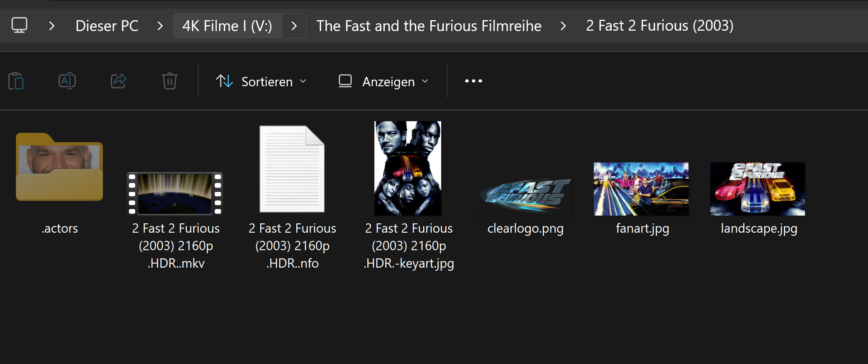Select the landscape.jpg thumbnail
Screen dimensions: 868x364
click(x=758, y=189)
